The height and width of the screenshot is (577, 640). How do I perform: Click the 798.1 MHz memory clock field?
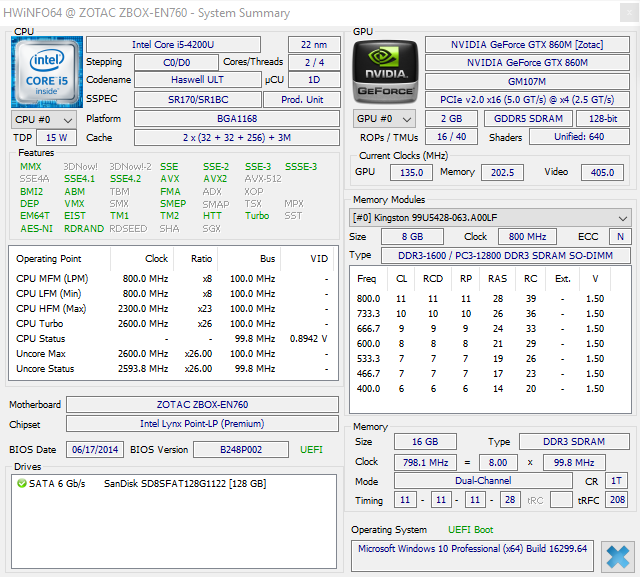425,463
